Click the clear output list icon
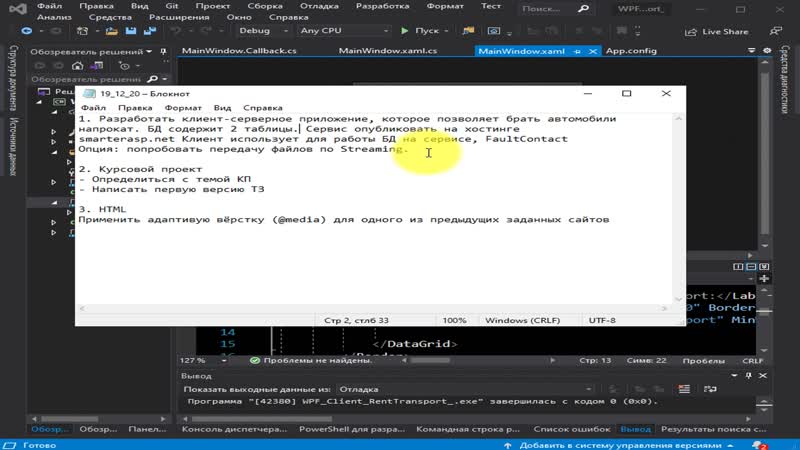The image size is (800, 450). click(684, 389)
